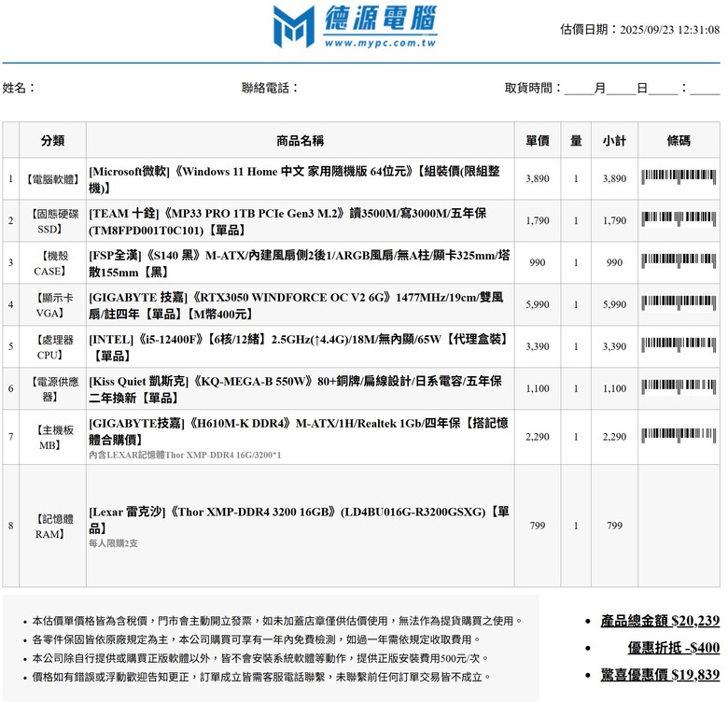Click the 量 column header
Screen dimensions: 728x702
[x=576, y=140]
